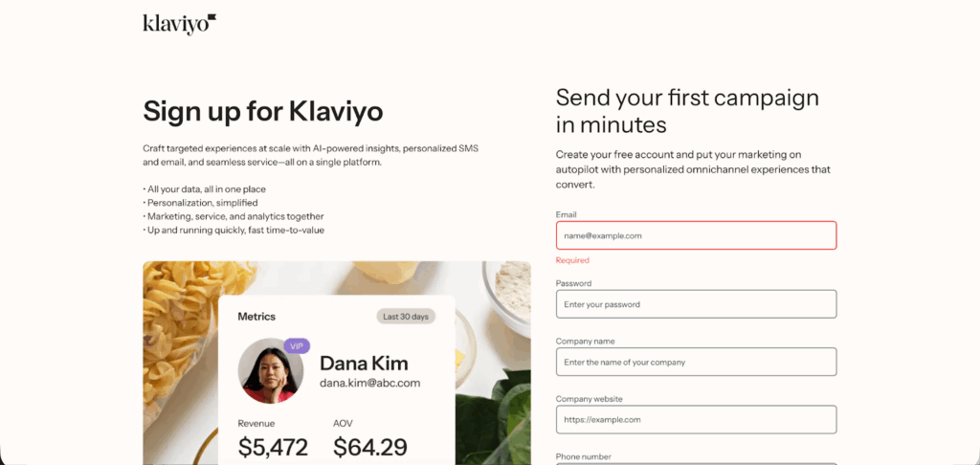Focus the Email input field
980x465 pixels.
pyautogui.click(x=696, y=235)
